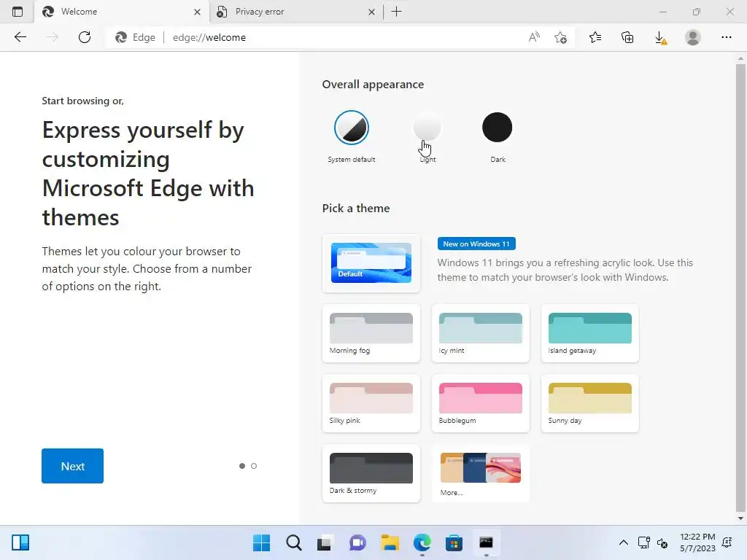The image size is (747, 560).
Task: Pick the Default Windows 11 theme
Action: (x=371, y=262)
